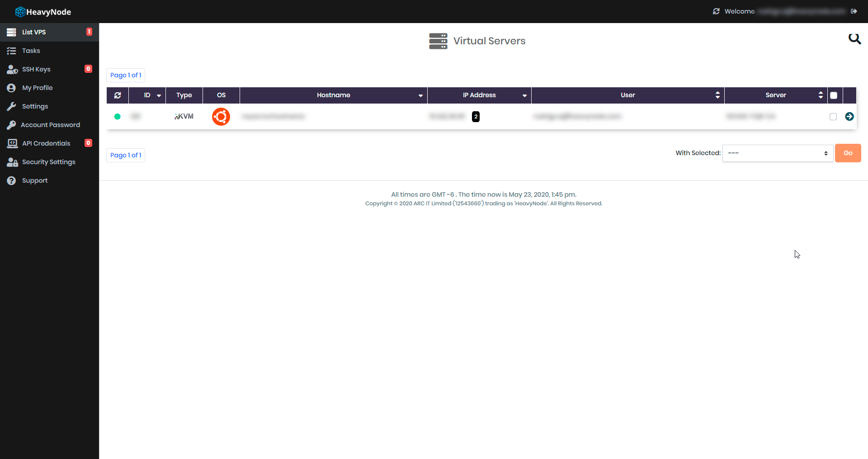Open Support page
Image resolution: width=868 pixels, height=459 pixels.
pos(49,180)
